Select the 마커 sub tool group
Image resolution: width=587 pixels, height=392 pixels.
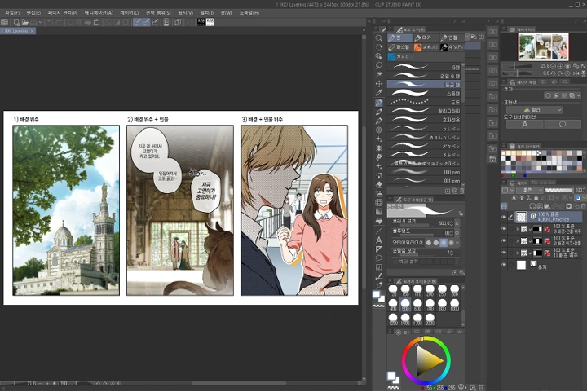click(426, 37)
